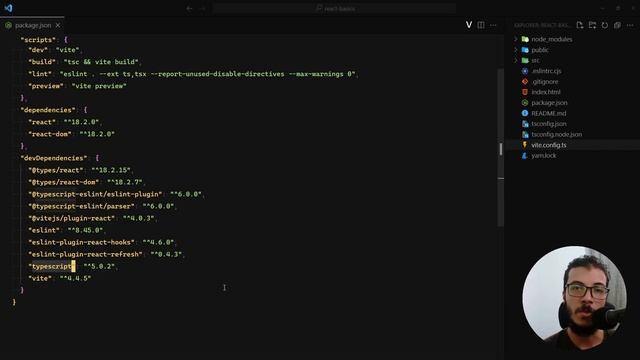The width and height of the screenshot is (640, 360).
Task: Click the "dev" script key
Action: (38, 50)
